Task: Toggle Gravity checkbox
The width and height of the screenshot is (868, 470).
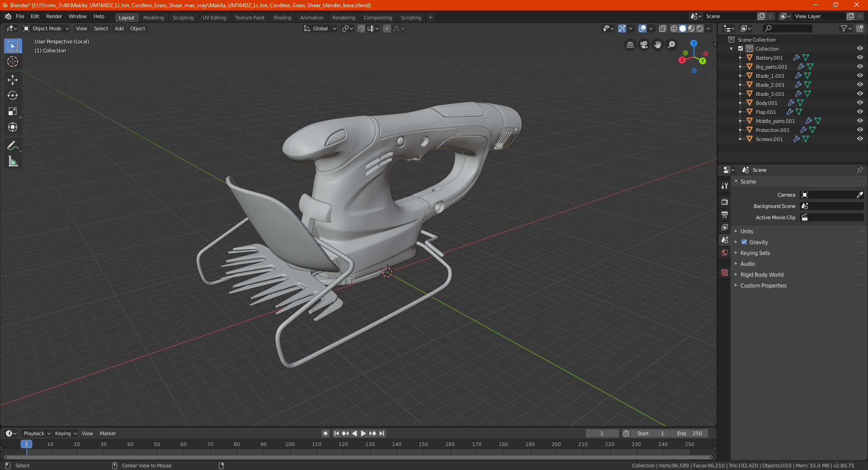Action: (x=744, y=242)
